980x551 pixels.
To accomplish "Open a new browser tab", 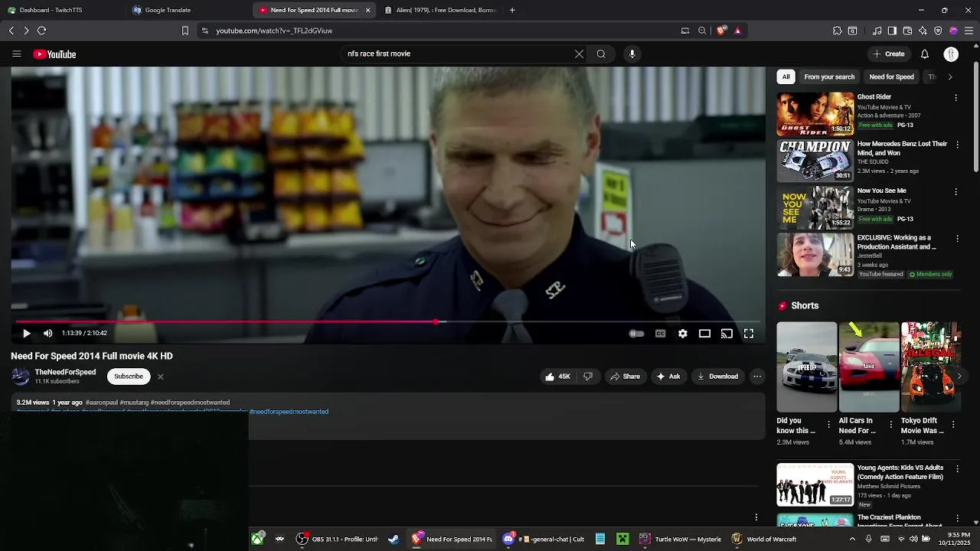I will (x=512, y=10).
